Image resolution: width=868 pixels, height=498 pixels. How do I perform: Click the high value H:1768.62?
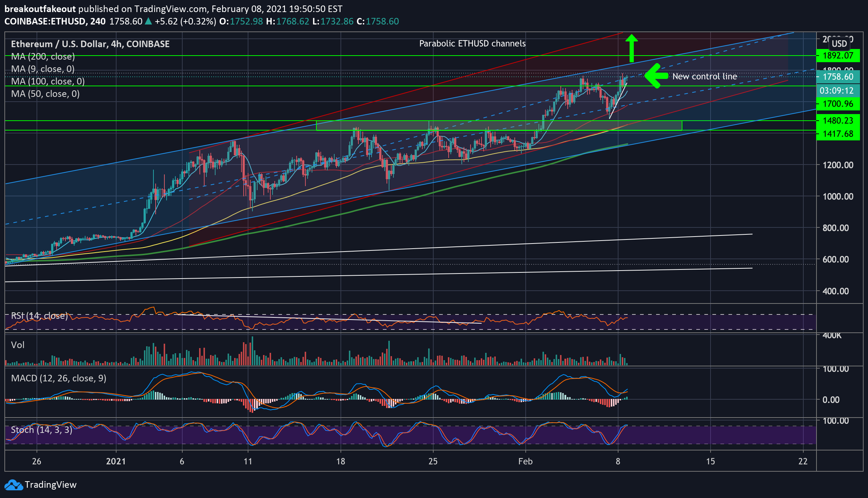(x=288, y=22)
